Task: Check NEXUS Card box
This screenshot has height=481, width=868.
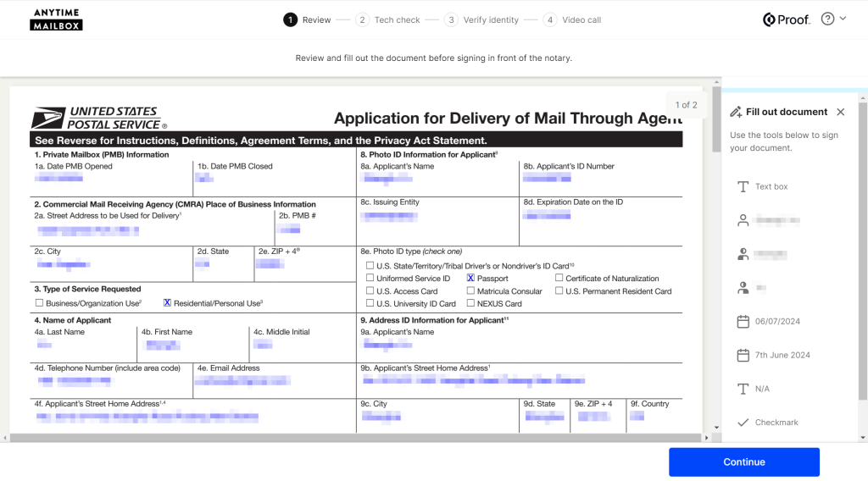Action: (470, 303)
